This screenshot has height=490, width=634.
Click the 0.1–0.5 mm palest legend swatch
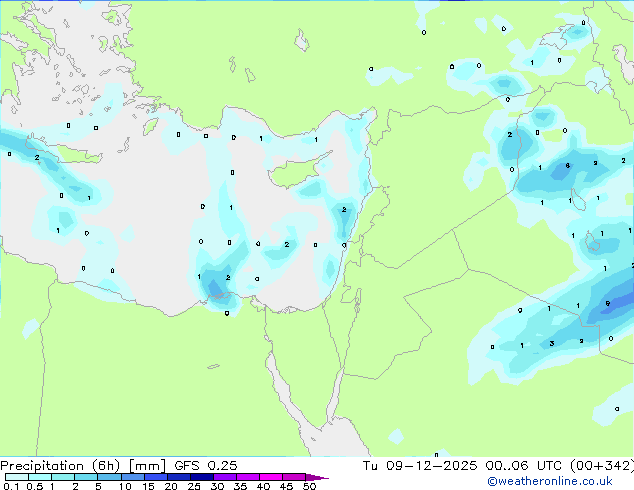coord(17,477)
